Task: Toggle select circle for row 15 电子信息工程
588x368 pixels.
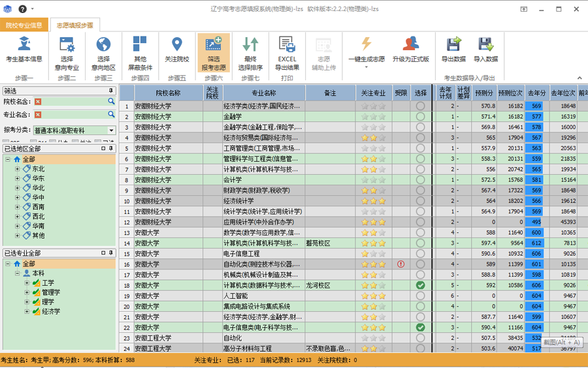Action: pyautogui.click(x=420, y=253)
